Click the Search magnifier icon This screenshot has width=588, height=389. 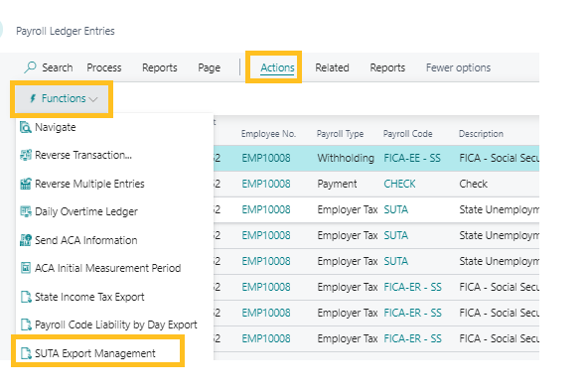[x=30, y=67]
